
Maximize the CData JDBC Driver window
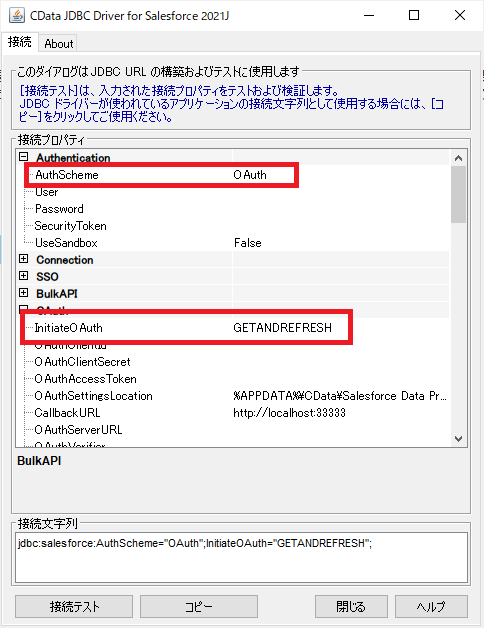click(414, 16)
